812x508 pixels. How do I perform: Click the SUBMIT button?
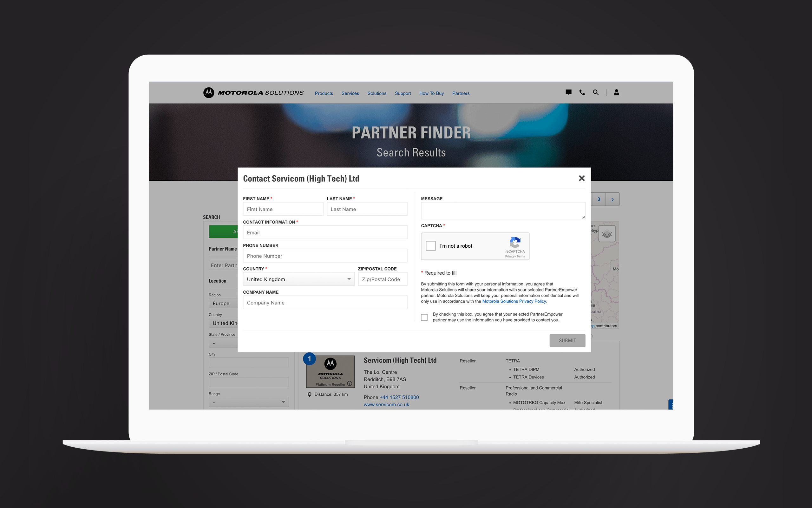click(567, 341)
